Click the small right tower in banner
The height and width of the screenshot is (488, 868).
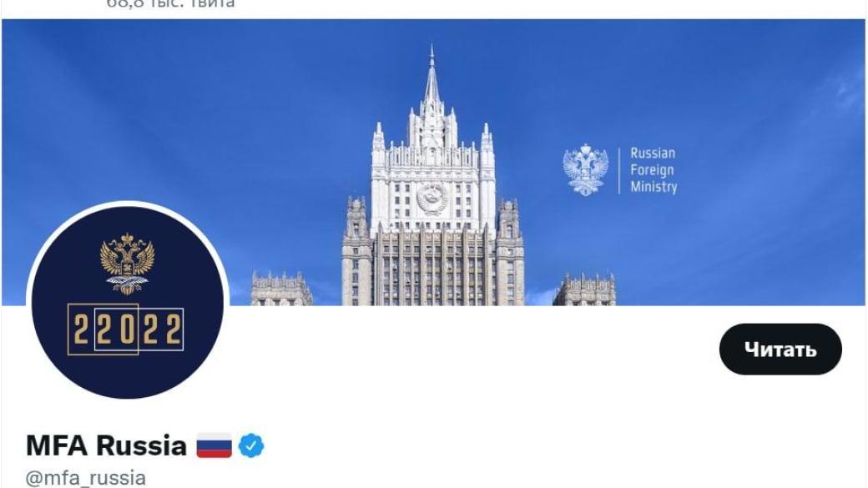tap(584, 289)
